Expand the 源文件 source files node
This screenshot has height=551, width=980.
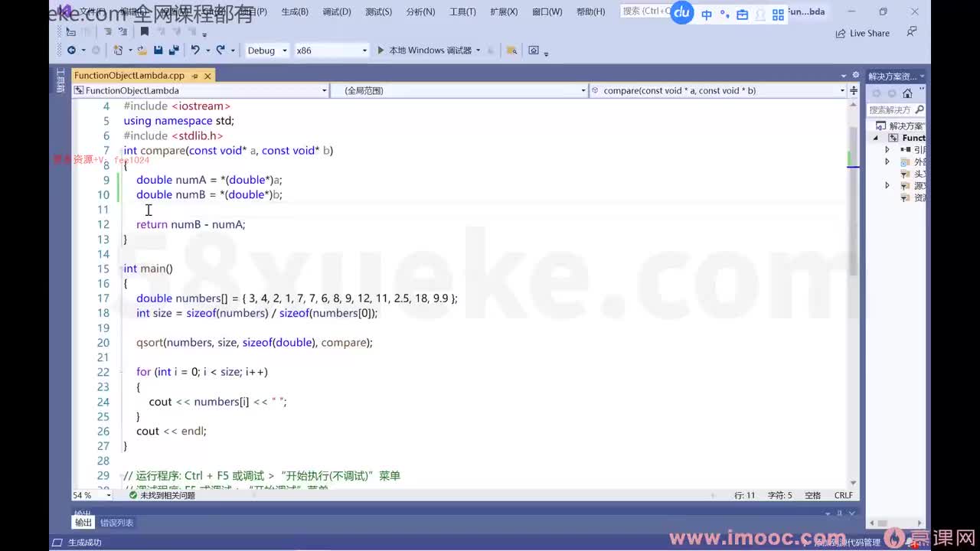[887, 186]
